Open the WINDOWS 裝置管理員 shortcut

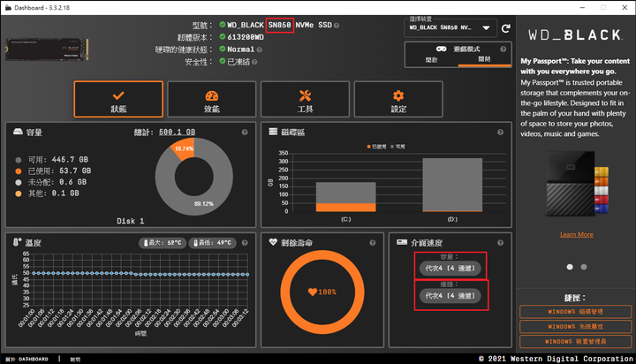pyautogui.click(x=576, y=342)
